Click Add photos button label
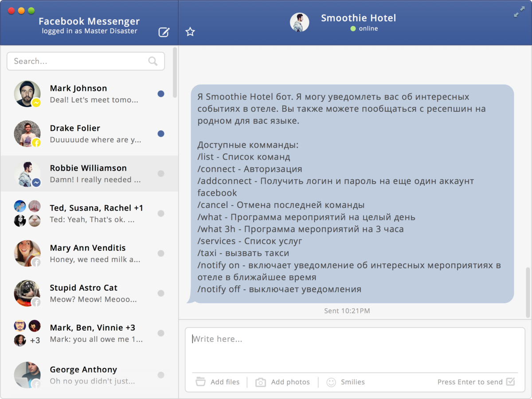This screenshot has width=532, height=399. tap(290, 382)
